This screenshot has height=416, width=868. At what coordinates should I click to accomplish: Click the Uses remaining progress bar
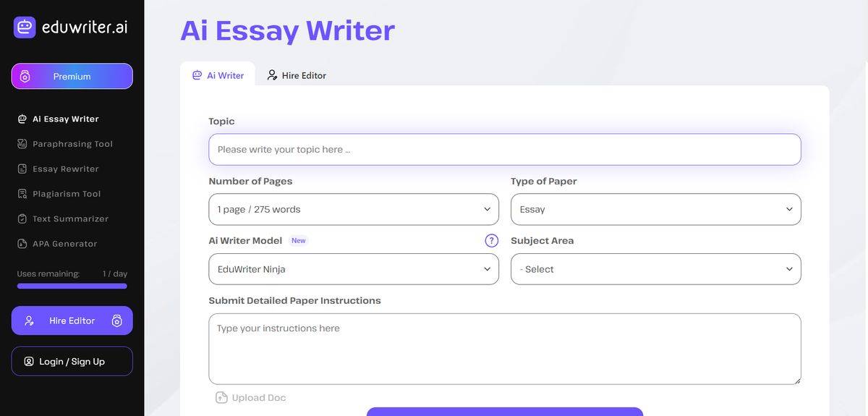pos(72,286)
